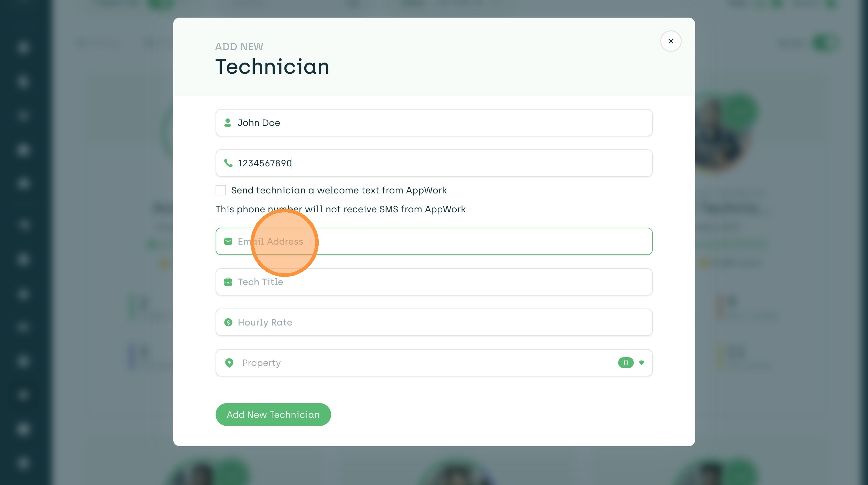The width and height of the screenshot is (868, 485).
Task: Close the Add New Technician dialog
Action: [671, 41]
